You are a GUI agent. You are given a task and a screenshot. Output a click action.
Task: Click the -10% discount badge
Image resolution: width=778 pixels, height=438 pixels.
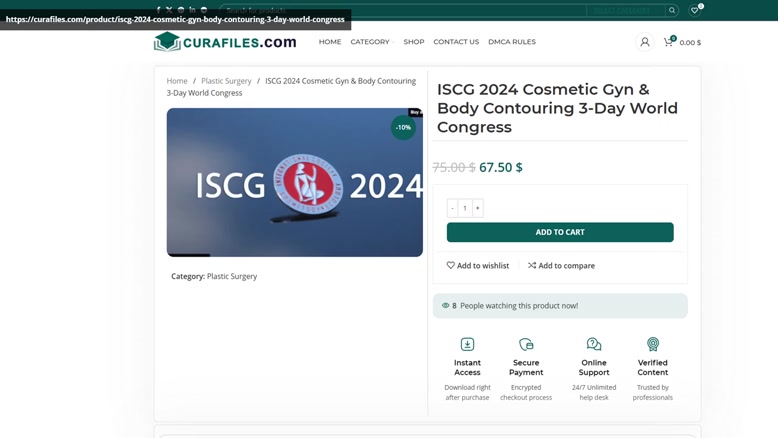403,127
